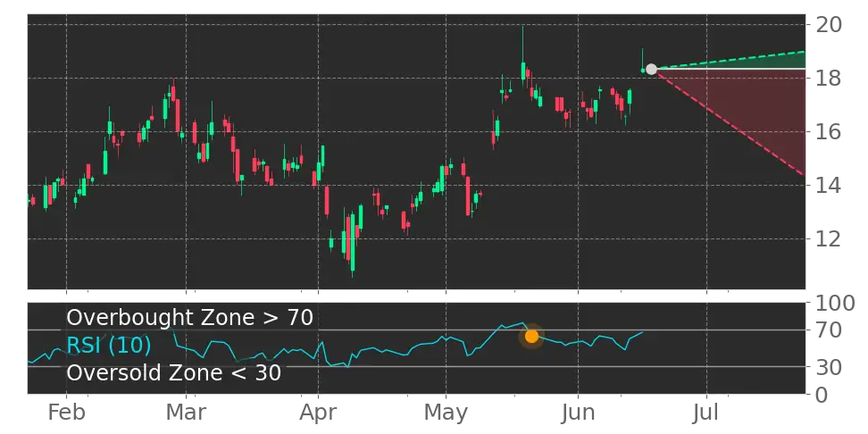
Task: Click the gray forecast starting point dot
Action: [x=651, y=69]
